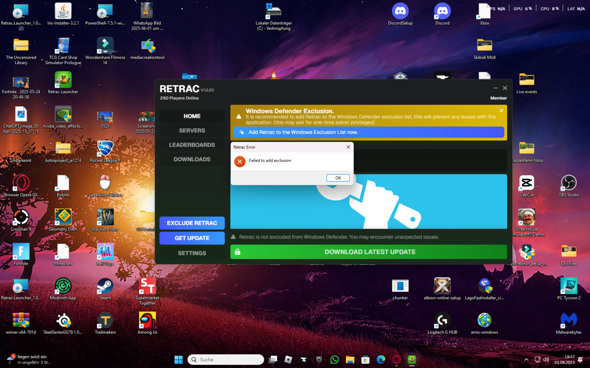Open the OBS Studio desktop icon
The image size is (590, 368).
[x=569, y=186]
